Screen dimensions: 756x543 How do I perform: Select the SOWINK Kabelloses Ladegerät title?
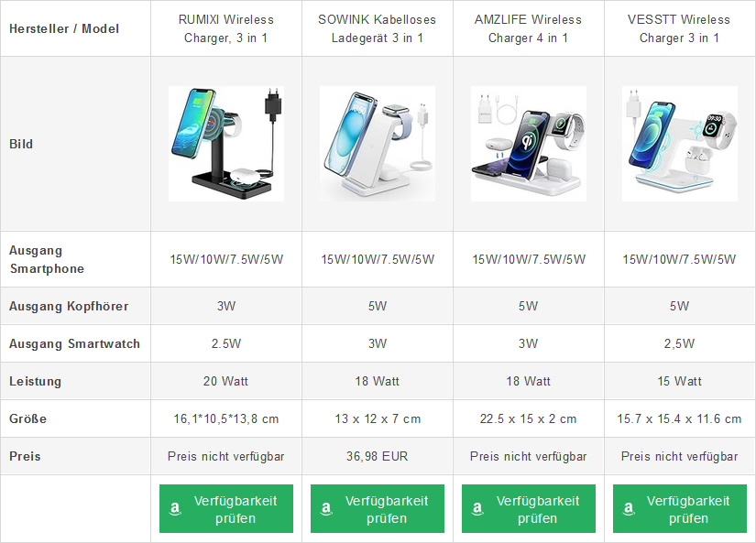[377, 28]
